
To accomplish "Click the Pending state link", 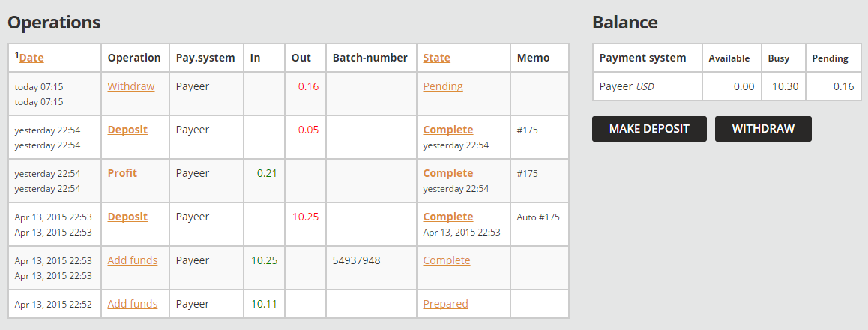I will 443,86.
